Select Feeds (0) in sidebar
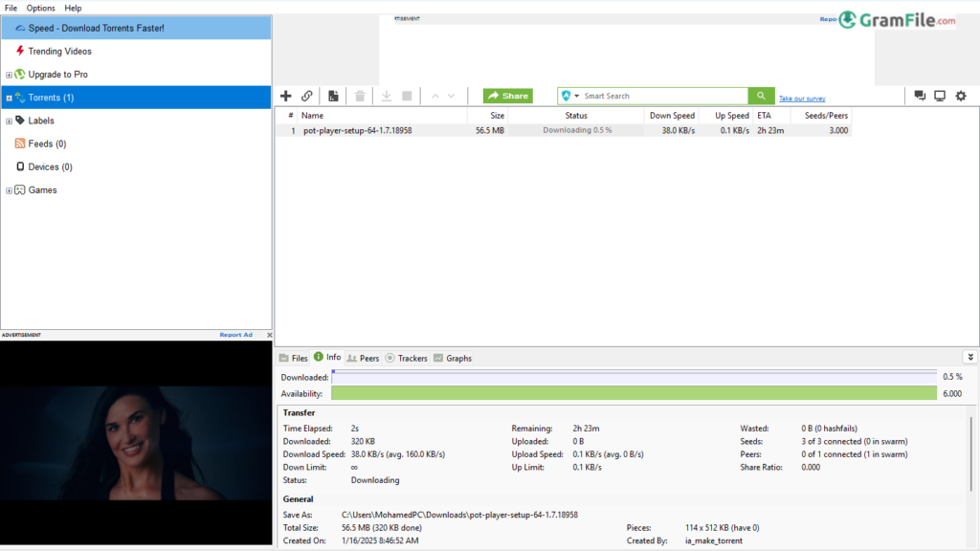Screen dimensions: 980x551 coord(47,143)
